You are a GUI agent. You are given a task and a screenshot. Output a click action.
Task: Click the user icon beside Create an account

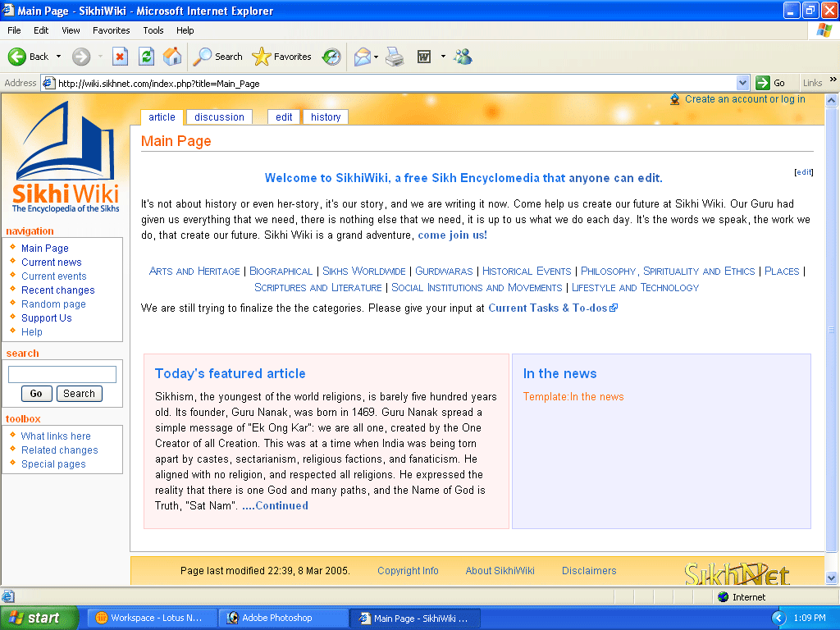pos(675,99)
